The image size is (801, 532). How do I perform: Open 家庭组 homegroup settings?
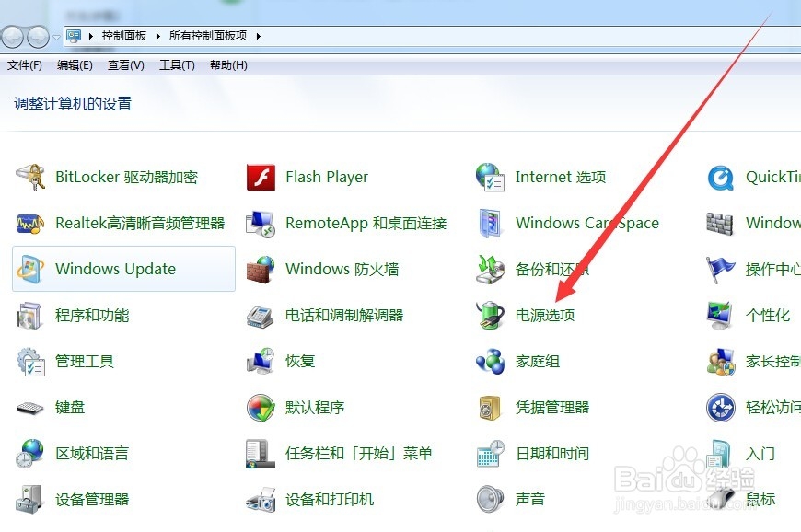[536, 361]
